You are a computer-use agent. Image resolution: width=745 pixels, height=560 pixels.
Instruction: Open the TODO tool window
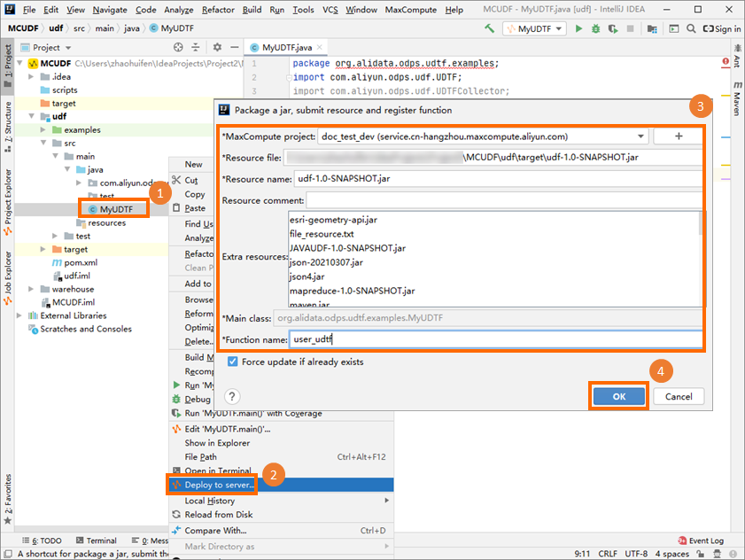pyautogui.click(x=42, y=541)
